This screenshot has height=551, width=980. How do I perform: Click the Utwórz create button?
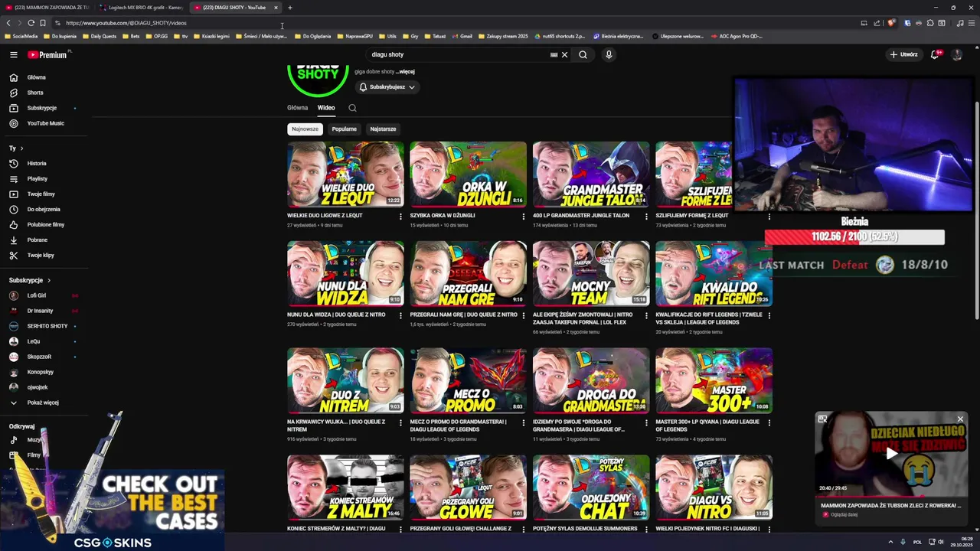coord(903,54)
